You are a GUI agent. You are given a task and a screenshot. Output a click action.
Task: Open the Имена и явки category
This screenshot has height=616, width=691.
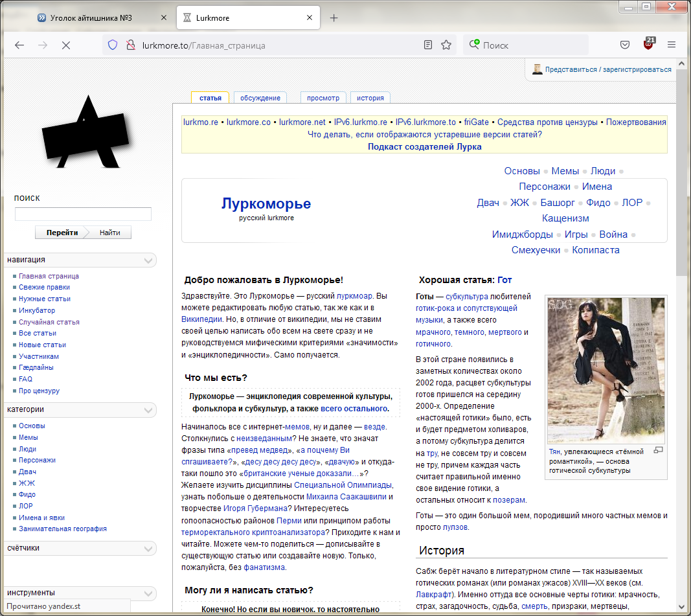[41, 518]
